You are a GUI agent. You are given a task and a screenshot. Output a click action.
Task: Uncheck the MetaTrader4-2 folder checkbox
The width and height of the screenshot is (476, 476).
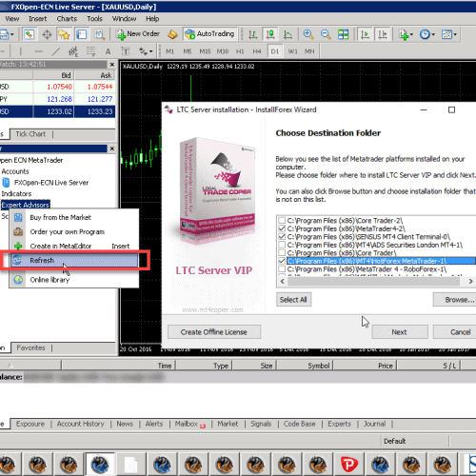click(x=282, y=228)
